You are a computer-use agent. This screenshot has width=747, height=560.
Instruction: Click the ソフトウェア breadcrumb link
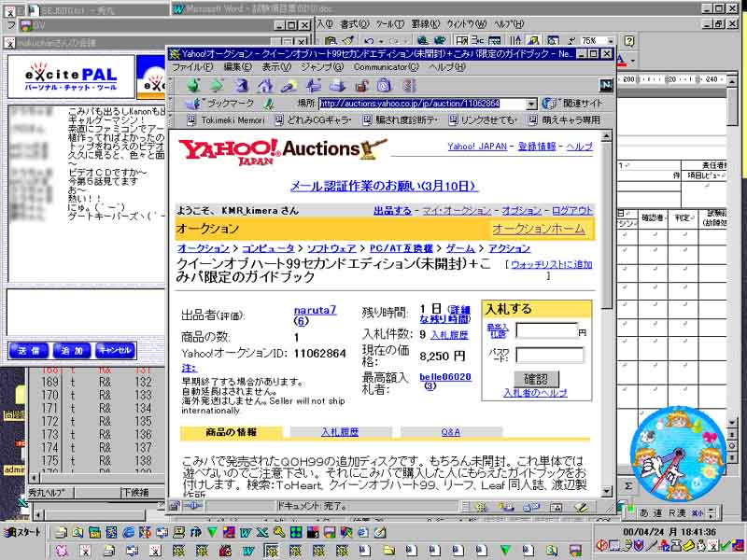pos(331,248)
